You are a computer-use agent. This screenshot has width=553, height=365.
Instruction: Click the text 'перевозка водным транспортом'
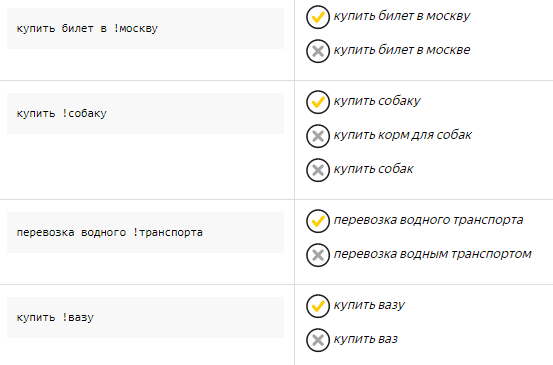[433, 254]
